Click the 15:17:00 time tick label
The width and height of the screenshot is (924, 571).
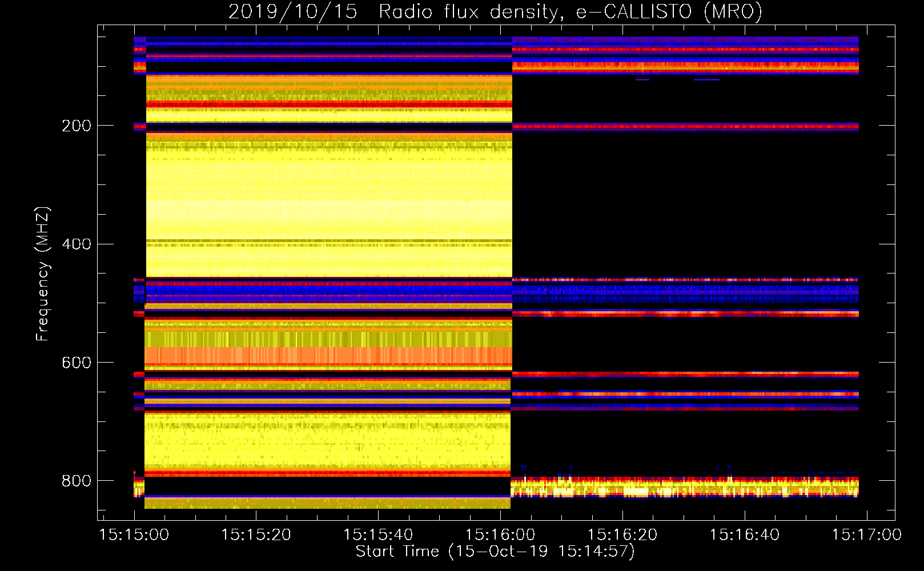click(x=867, y=534)
